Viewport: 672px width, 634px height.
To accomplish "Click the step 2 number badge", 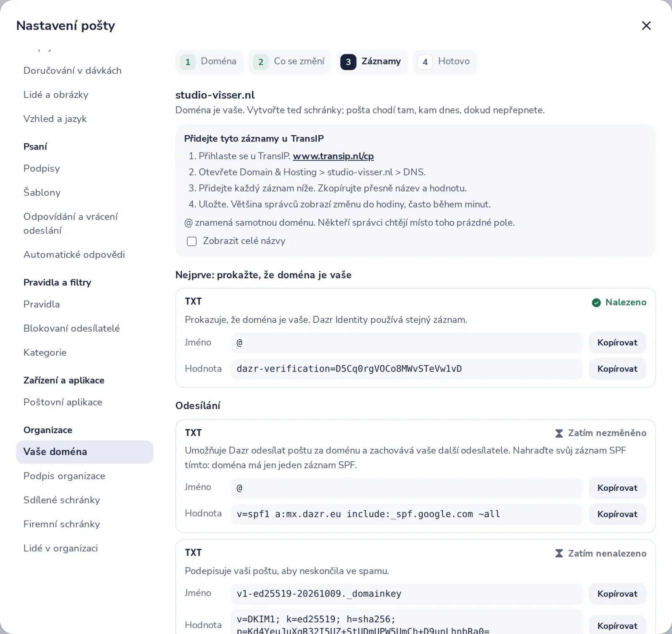I will [x=261, y=62].
